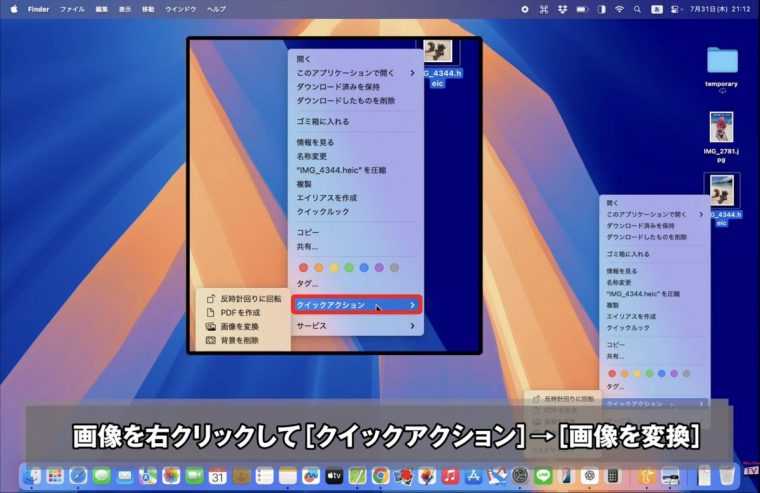
Task: Open the ファイル menu in menu bar
Action: coord(72,9)
